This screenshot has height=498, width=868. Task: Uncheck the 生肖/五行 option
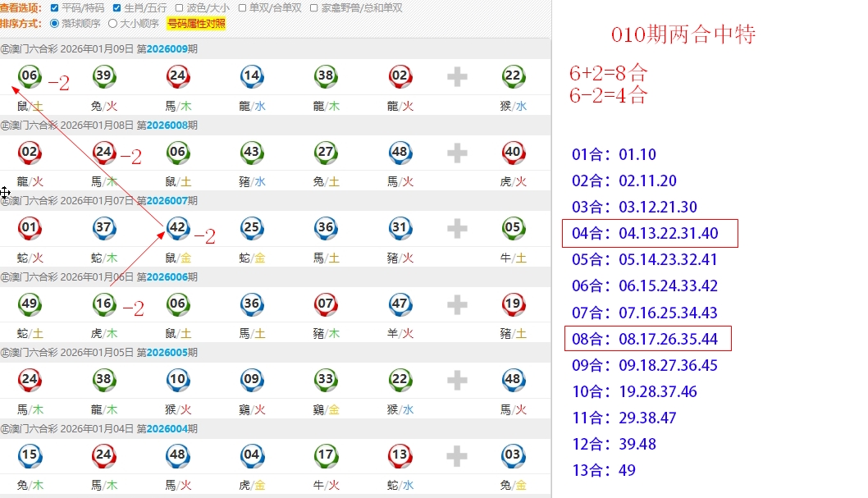click(116, 8)
